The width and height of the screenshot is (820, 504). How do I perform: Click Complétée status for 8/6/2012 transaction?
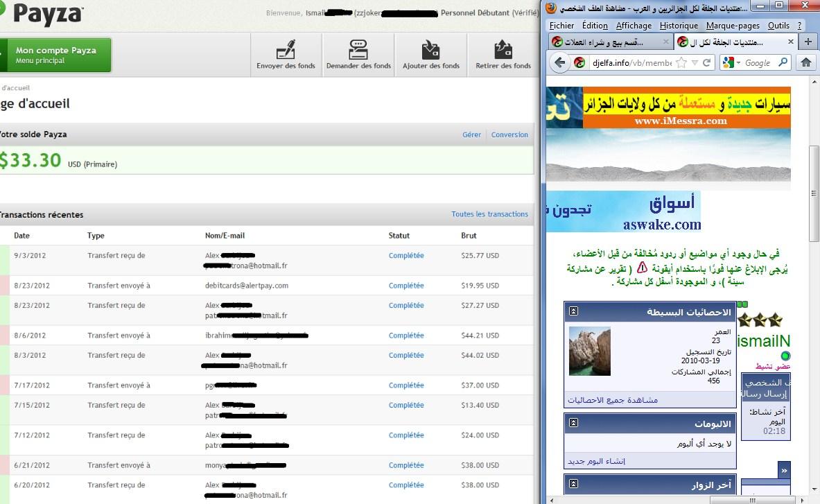pos(405,335)
